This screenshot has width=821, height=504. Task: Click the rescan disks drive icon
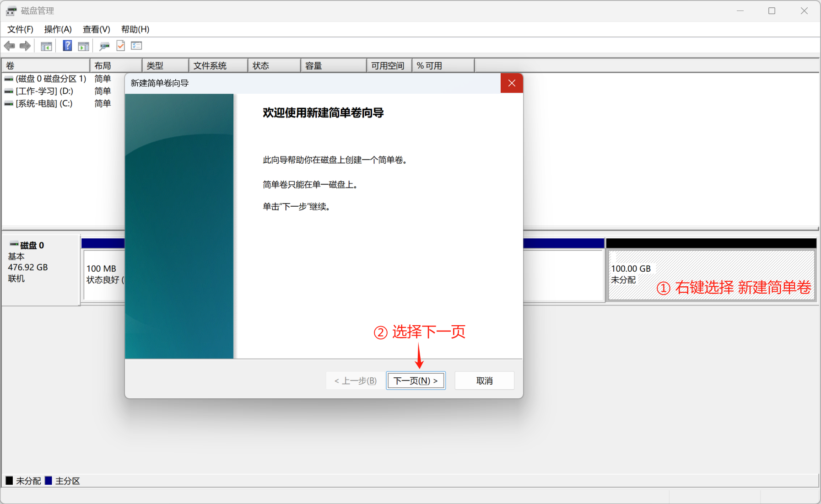pos(104,46)
